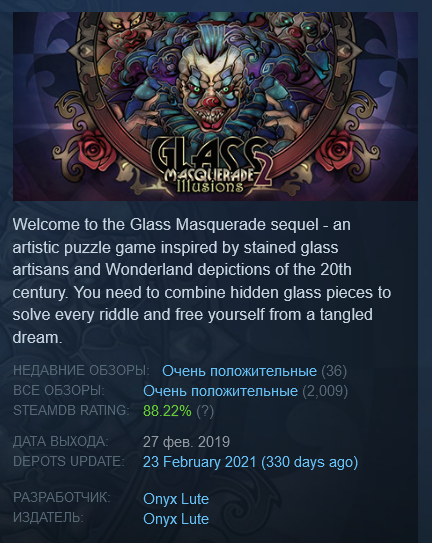Viewport: 432px width, 543px height.
Task: Click the 'ИЗДАТЕЛЬ' label
Action: tap(48, 517)
